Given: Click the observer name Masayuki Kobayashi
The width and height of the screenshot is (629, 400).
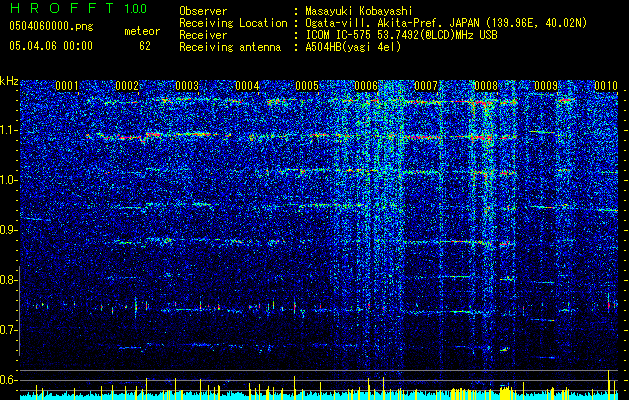Looking at the screenshot, I should point(359,12).
